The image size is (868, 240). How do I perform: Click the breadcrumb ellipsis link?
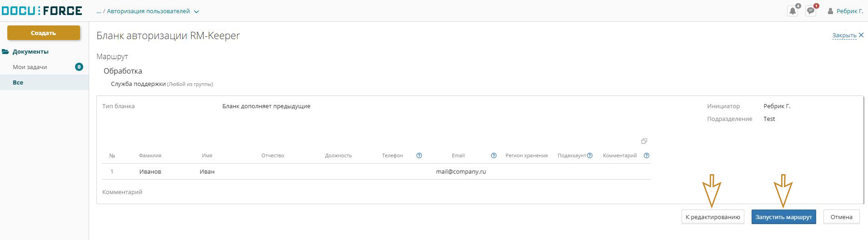point(99,11)
